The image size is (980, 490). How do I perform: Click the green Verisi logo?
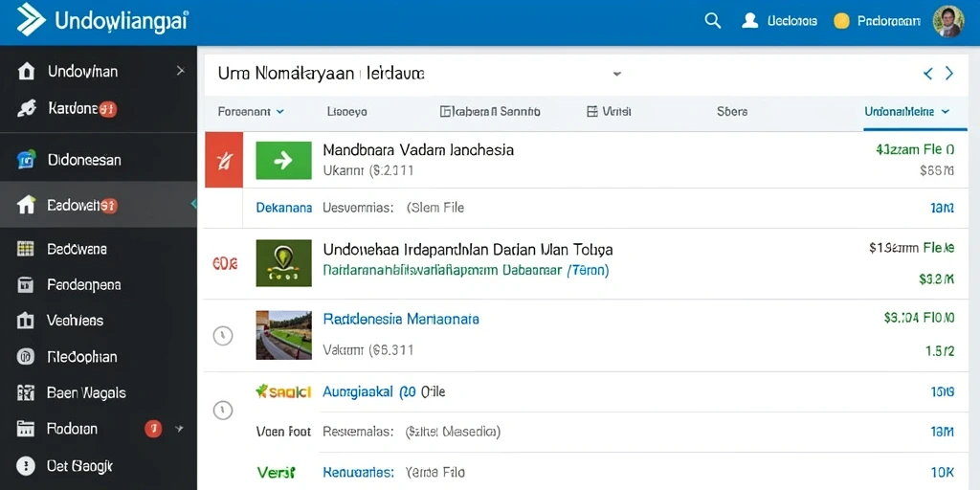point(277,473)
